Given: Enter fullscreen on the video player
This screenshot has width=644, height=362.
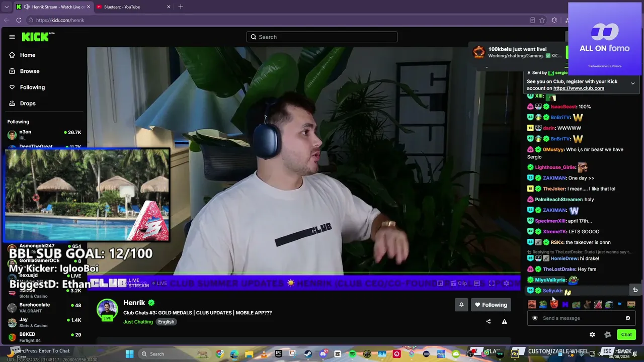Looking at the screenshot, I should click(x=492, y=283).
